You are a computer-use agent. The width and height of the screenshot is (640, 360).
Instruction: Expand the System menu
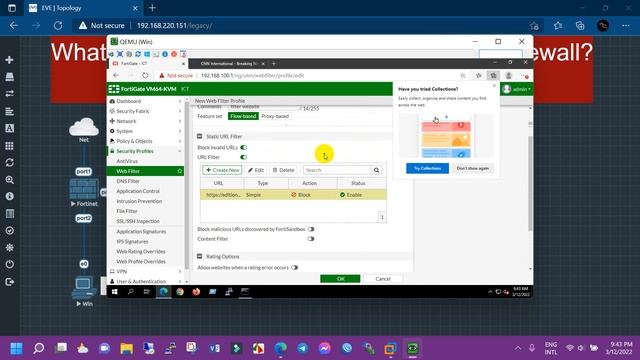tap(145, 131)
